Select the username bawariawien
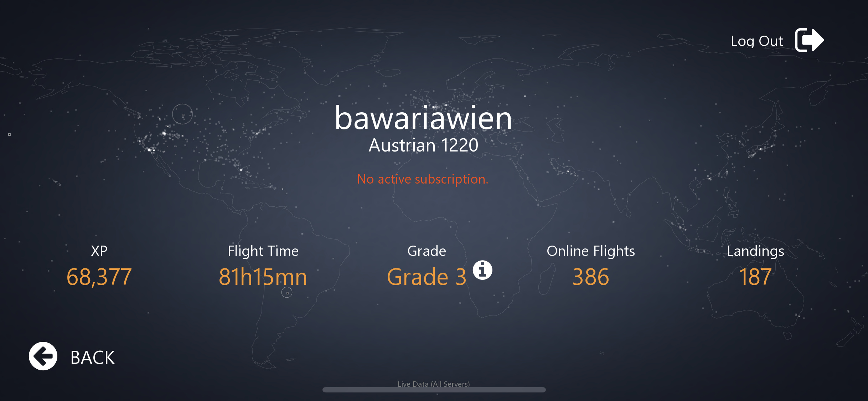Viewport: 868px width, 401px height. 423,118
